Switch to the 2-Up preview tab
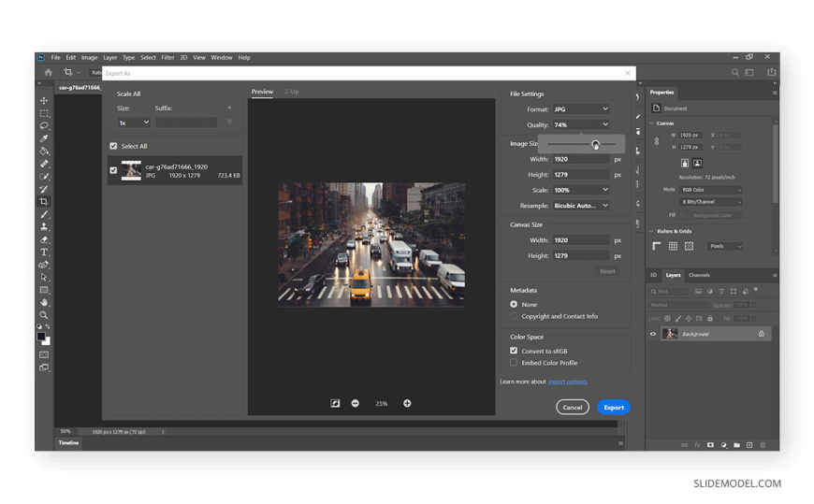The image size is (814, 504). 291,92
